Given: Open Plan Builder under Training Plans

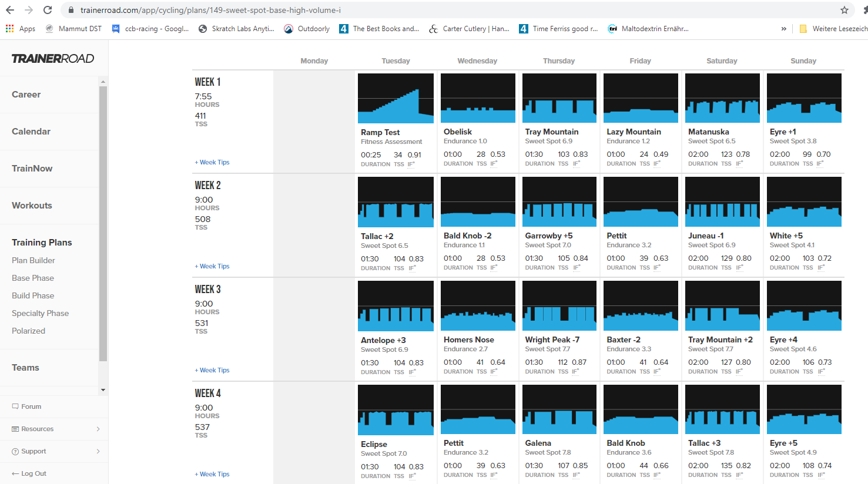Looking at the screenshot, I should [33, 260].
